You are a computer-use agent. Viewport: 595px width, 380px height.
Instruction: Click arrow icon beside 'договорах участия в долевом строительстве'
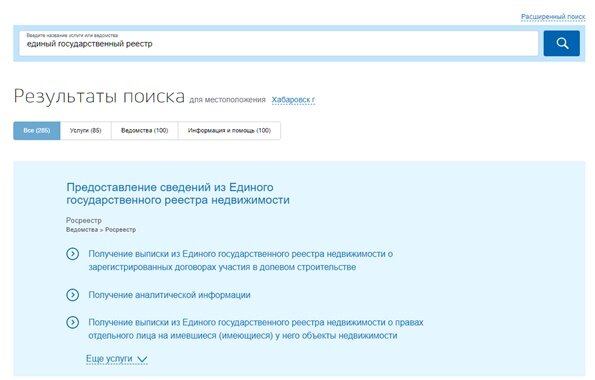coord(72,254)
